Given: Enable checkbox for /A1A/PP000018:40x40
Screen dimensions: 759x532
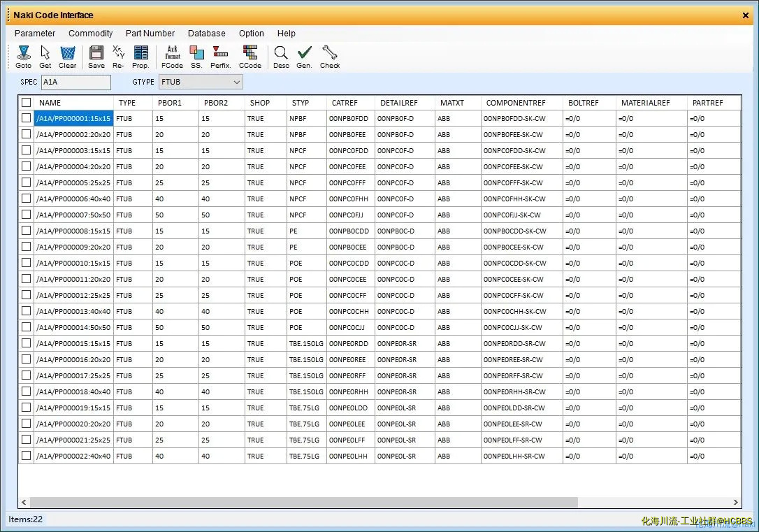Looking at the screenshot, I should (x=26, y=391).
